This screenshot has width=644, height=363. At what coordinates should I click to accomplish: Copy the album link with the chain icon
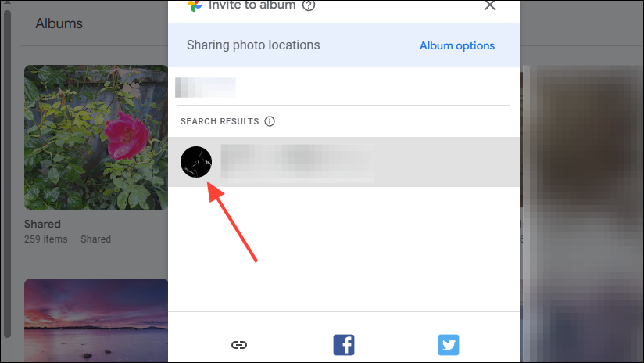coord(239,344)
